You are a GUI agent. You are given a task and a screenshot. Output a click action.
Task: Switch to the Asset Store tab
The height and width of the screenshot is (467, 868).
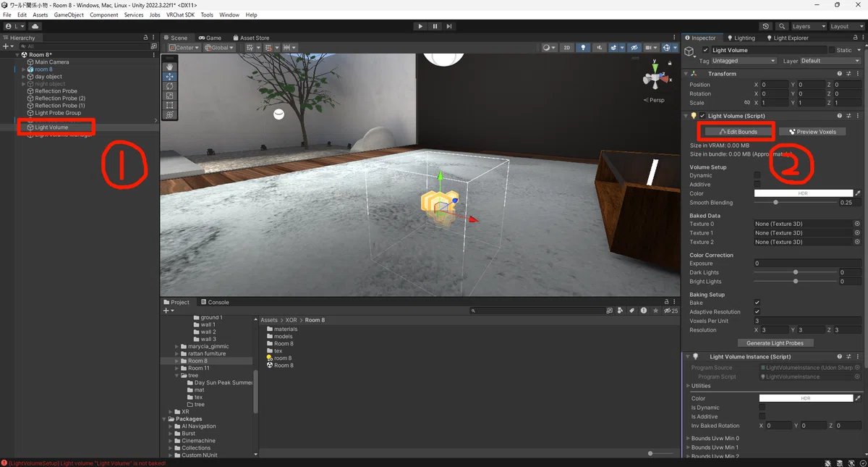click(251, 38)
